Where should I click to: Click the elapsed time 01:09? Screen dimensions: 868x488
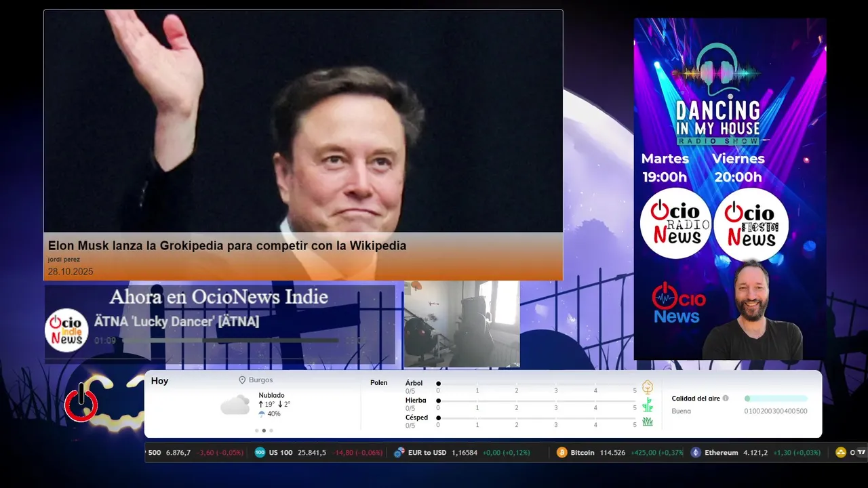pos(105,341)
